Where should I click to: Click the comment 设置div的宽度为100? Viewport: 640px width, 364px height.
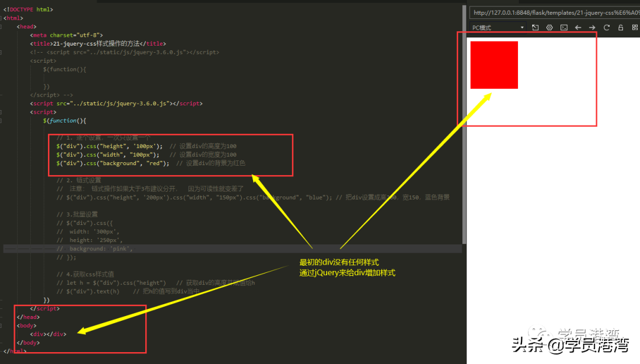[x=203, y=155]
